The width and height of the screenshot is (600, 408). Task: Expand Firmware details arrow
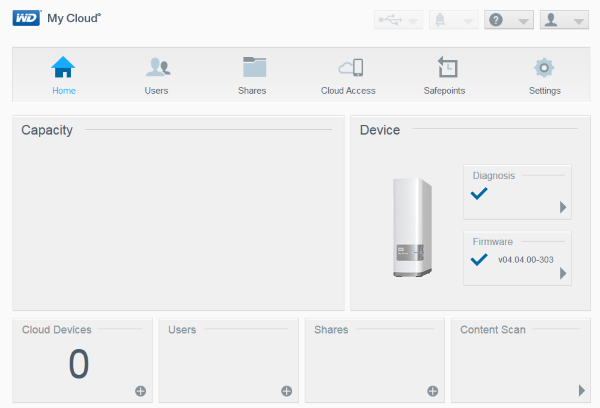click(x=562, y=273)
